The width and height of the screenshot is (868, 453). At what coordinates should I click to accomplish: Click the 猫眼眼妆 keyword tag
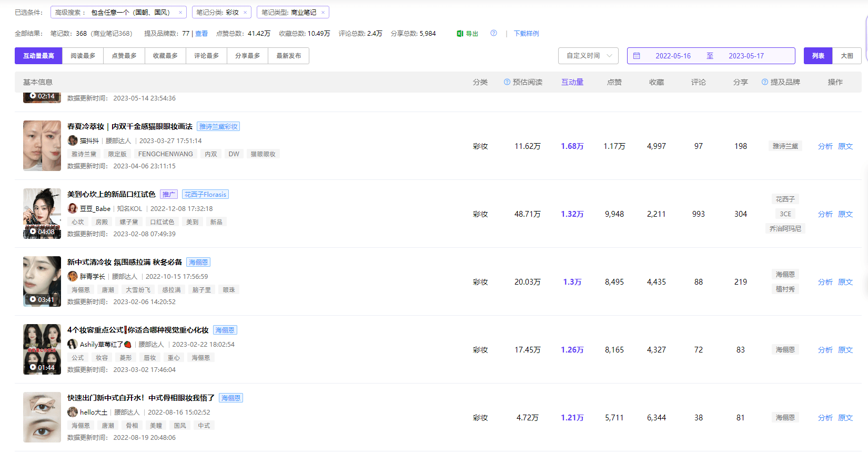coord(263,154)
